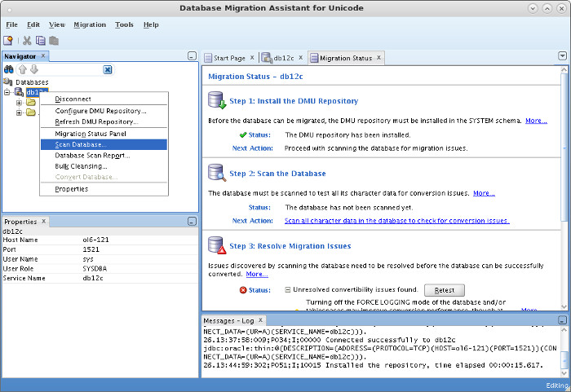571x392 pixels.
Task: Click the User Name value sys
Action: click(x=88, y=259)
